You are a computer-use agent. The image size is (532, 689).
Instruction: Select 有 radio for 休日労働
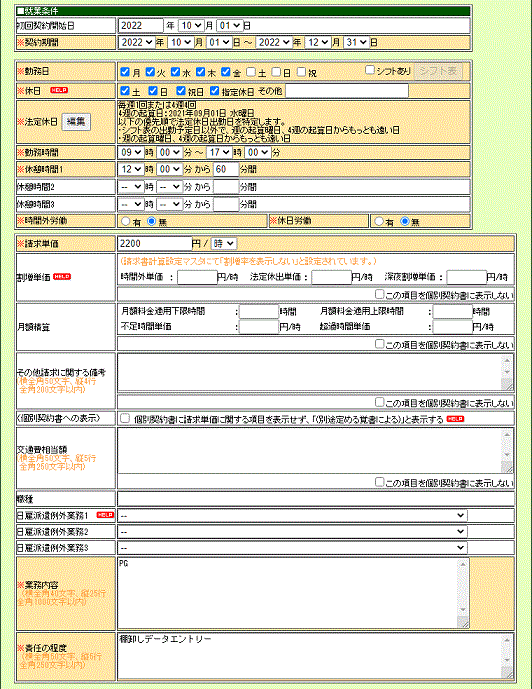click(379, 221)
